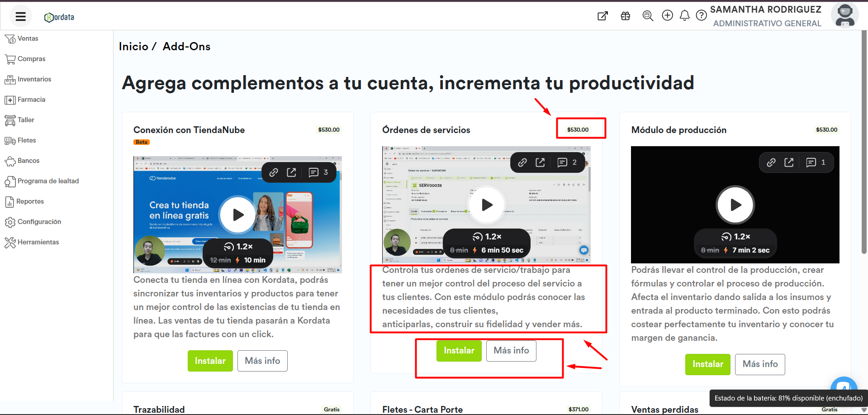
Task: View Más info for Conexión con TiendaNube
Action: point(262,361)
